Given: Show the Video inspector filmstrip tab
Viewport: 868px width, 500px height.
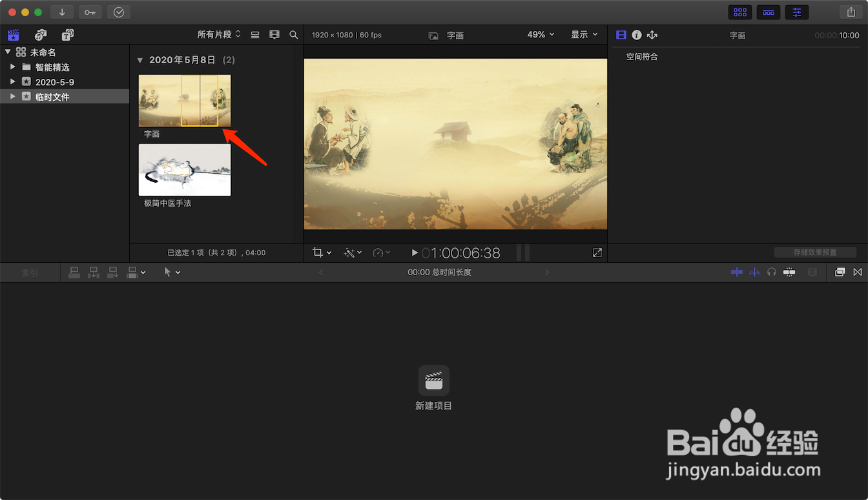Looking at the screenshot, I should pos(621,35).
